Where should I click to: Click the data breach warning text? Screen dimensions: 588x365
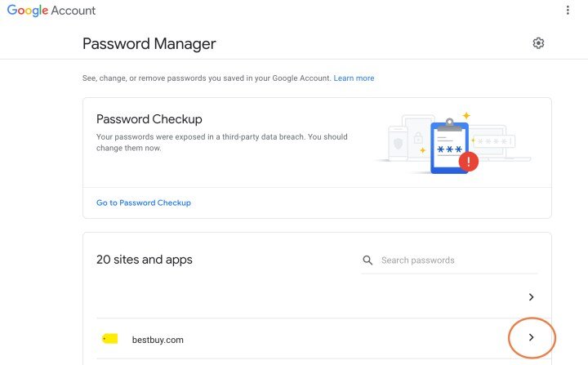click(x=221, y=142)
